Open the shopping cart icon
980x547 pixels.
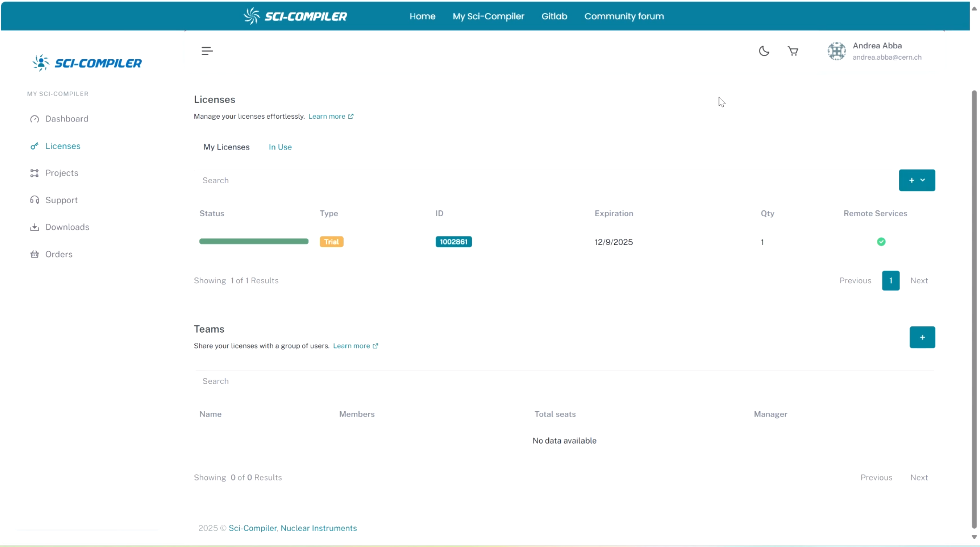793,51
